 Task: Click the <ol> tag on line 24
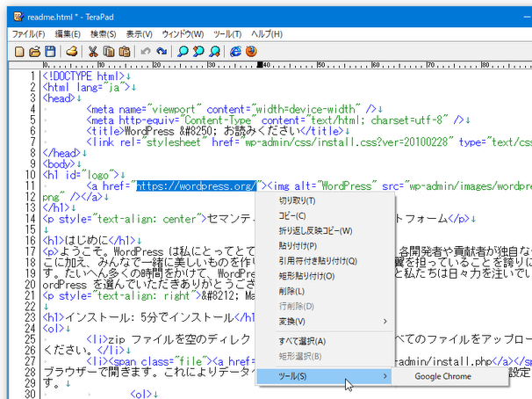click(54, 329)
